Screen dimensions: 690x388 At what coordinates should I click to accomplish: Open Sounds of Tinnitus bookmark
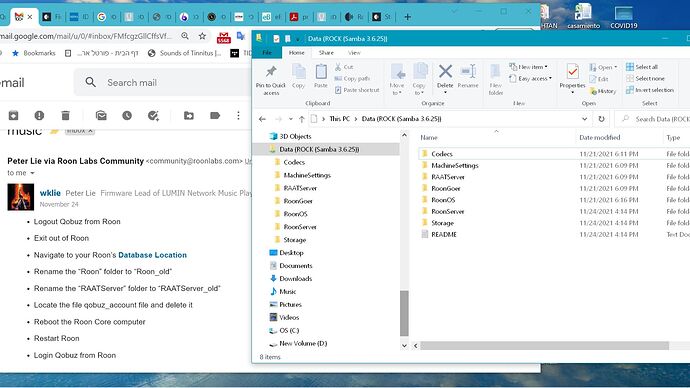coord(185,53)
